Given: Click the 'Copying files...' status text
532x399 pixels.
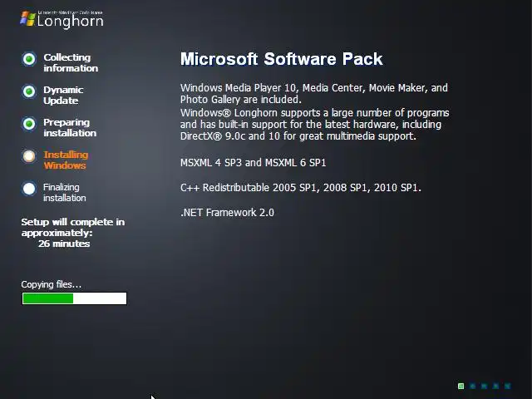Looking at the screenshot, I should [x=52, y=284].
